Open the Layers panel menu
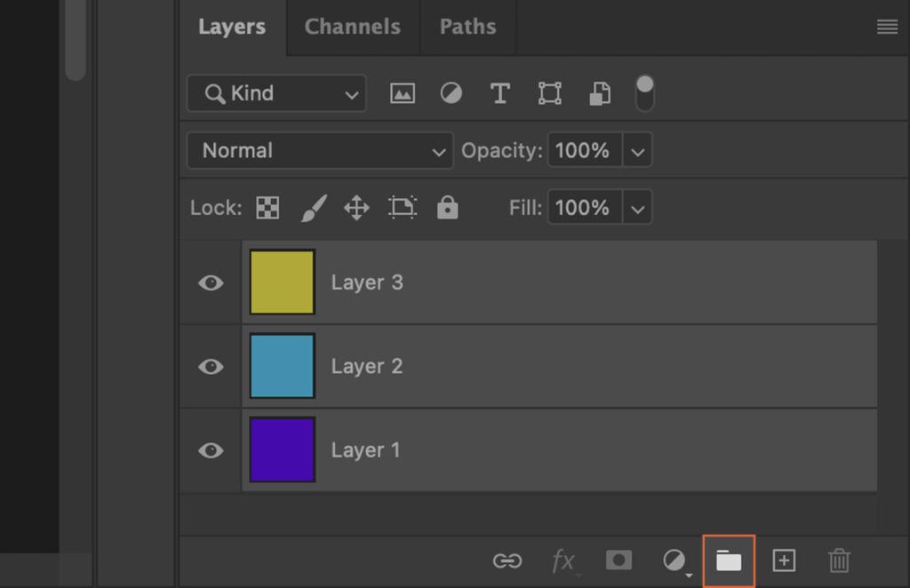This screenshot has width=910, height=588. [887, 27]
